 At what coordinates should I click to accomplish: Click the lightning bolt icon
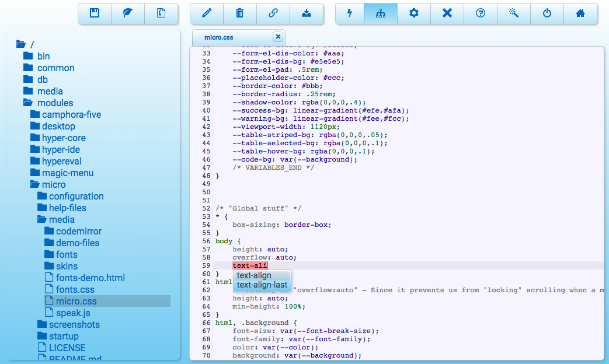pyautogui.click(x=350, y=13)
